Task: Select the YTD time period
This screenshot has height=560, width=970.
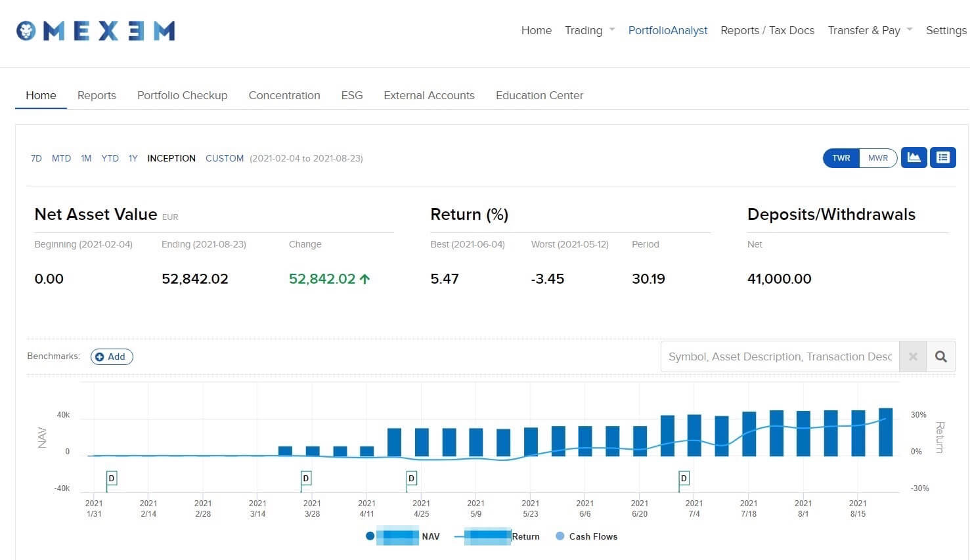Action: (110, 158)
